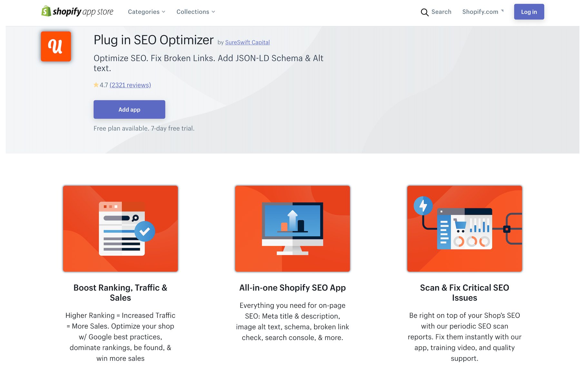Click the Collections chevron arrow
This screenshot has width=588, height=368.
tap(213, 12)
